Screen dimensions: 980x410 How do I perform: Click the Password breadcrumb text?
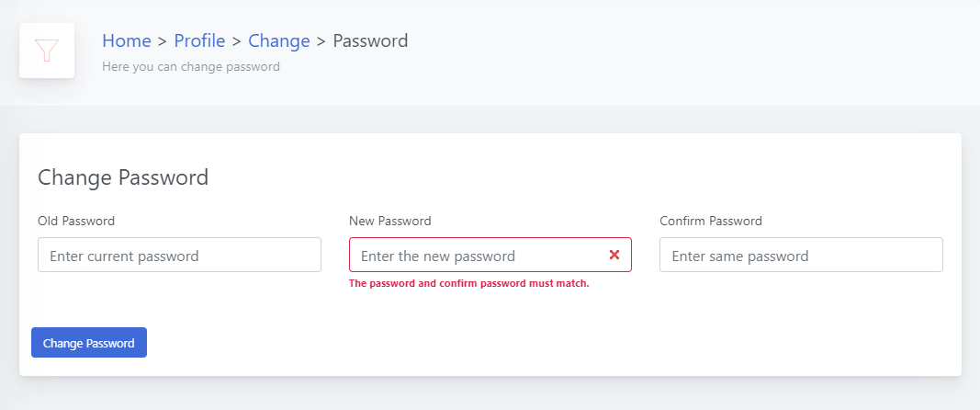point(371,40)
